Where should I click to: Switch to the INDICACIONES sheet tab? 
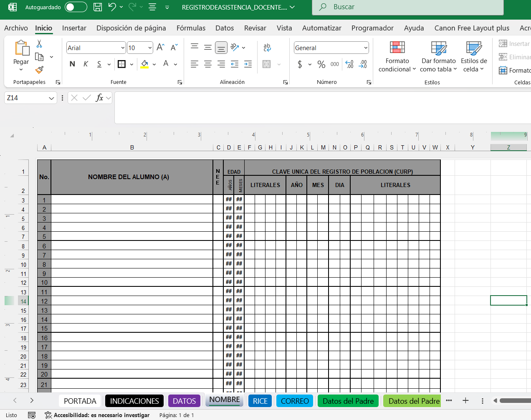134,401
